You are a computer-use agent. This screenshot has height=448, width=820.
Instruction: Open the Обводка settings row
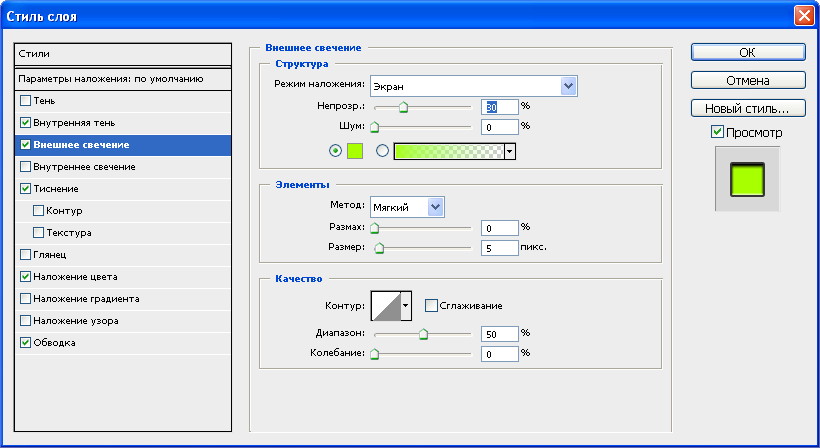coord(123,342)
